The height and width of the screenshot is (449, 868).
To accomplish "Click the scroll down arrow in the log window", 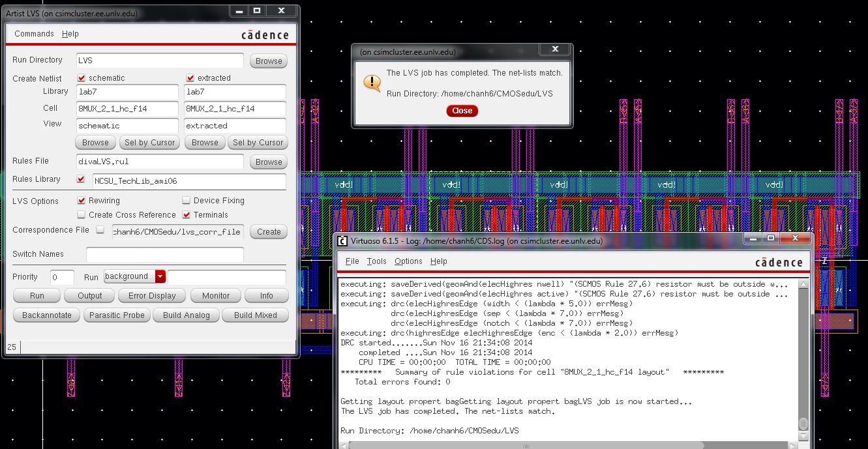I will coord(804,435).
